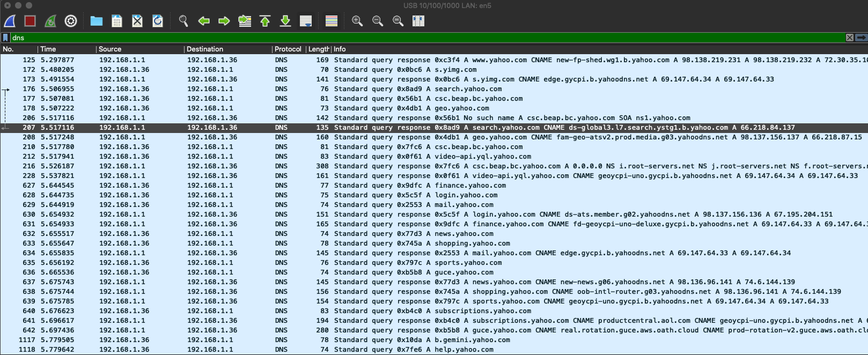
Task: Select packet 636 guce.yahoo.com query
Action: click(434, 272)
